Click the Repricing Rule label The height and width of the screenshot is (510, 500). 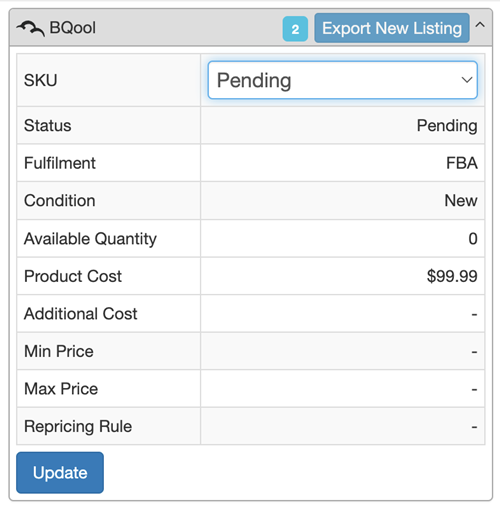tap(78, 427)
